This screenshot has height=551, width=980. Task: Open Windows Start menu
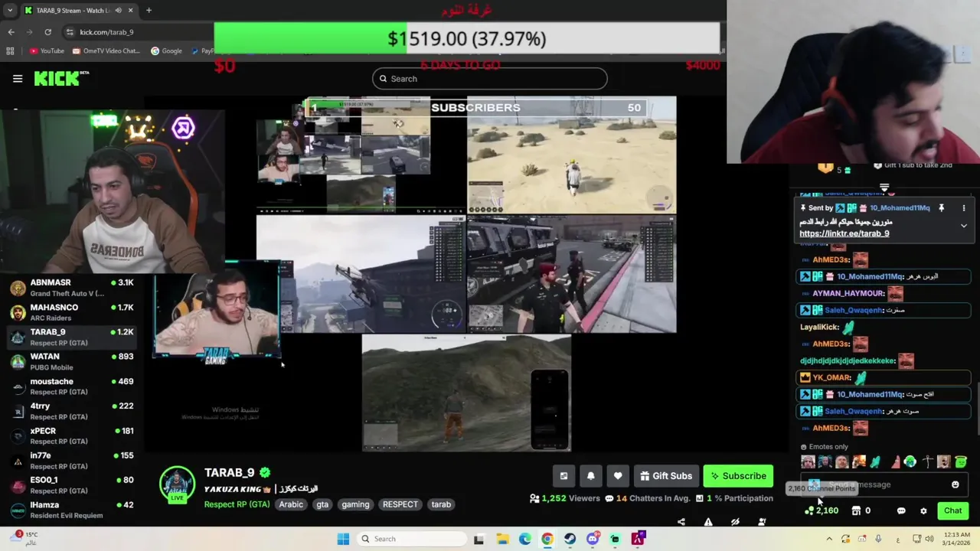coord(343,539)
